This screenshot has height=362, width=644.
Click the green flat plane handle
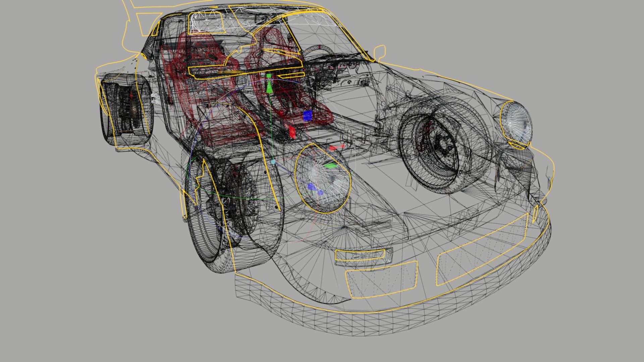pos(330,166)
